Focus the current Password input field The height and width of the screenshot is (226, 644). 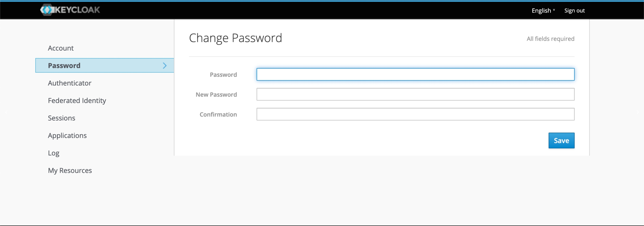(x=415, y=74)
